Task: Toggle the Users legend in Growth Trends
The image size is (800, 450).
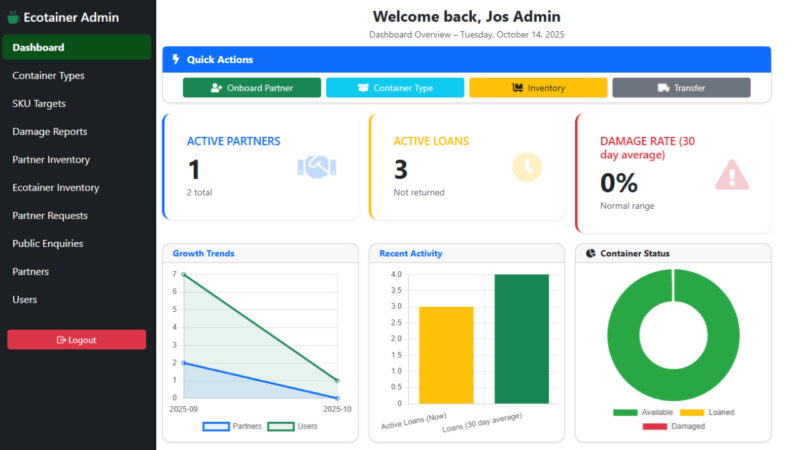Action: pyautogui.click(x=293, y=426)
